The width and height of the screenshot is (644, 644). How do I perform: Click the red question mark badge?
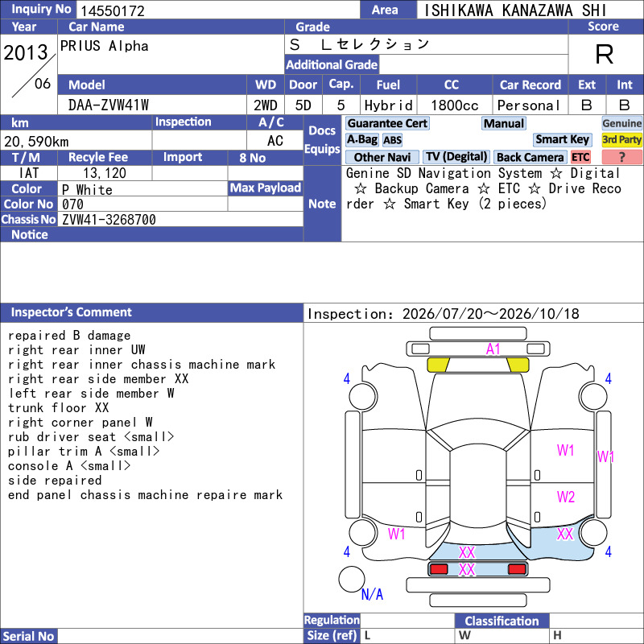click(x=621, y=157)
